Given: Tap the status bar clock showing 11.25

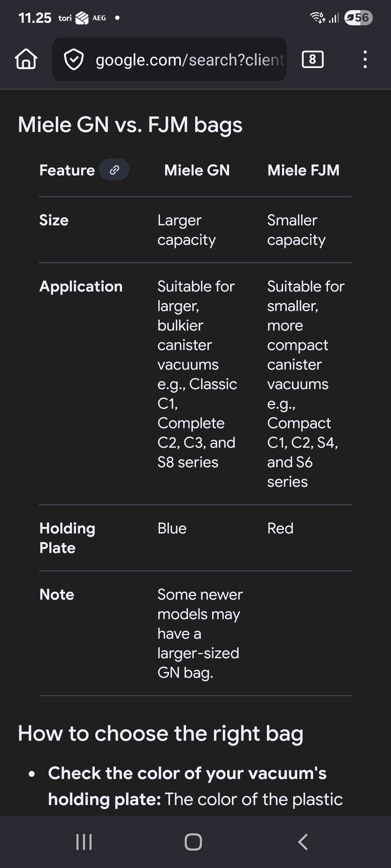Looking at the screenshot, I should pos(35,18).
